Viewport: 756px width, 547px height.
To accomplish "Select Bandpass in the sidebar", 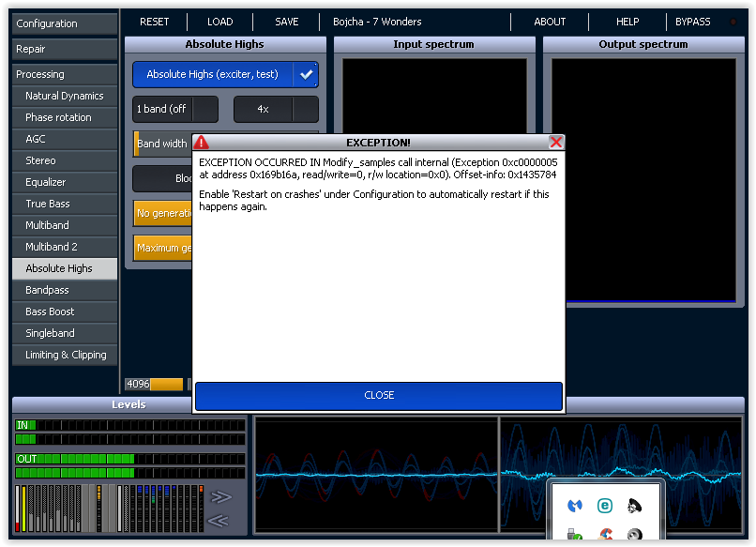I will point(65,290).
